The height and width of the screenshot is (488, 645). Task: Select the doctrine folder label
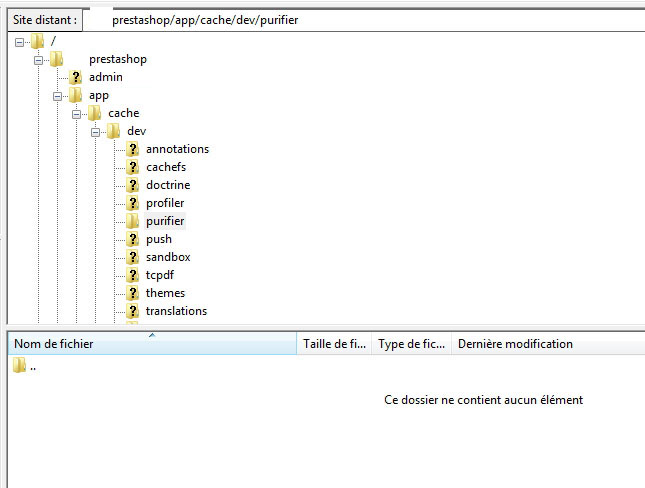(168, 185)
